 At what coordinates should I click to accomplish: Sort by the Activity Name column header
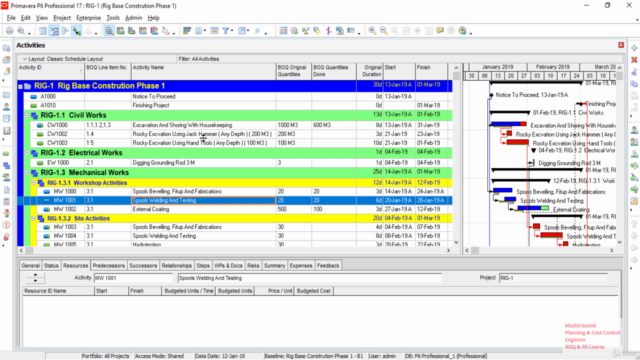(x=204, y=71)
